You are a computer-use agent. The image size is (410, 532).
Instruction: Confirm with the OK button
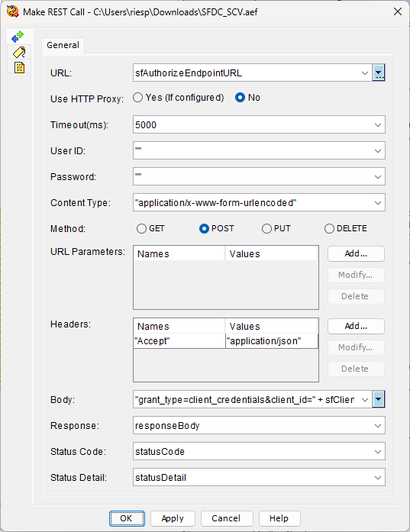click(x=127, y=518)
